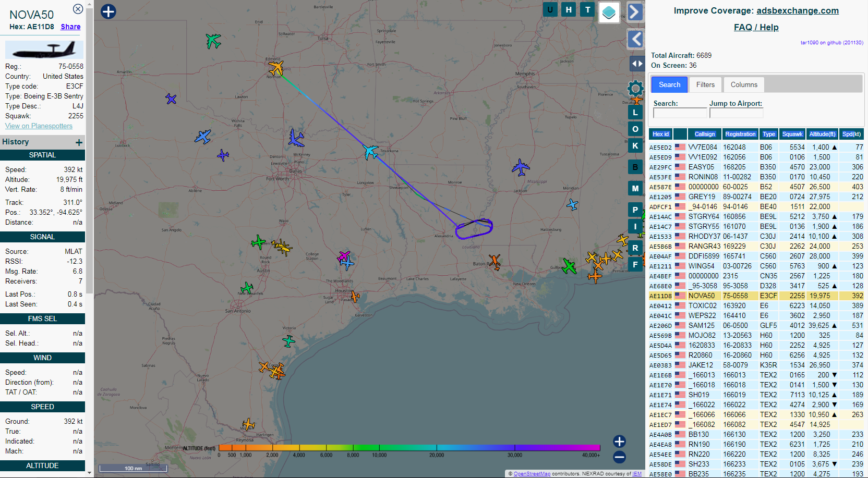Focus the Search input field
The width and height of the screenshot is (868, 478).
[x=680, y=113]
